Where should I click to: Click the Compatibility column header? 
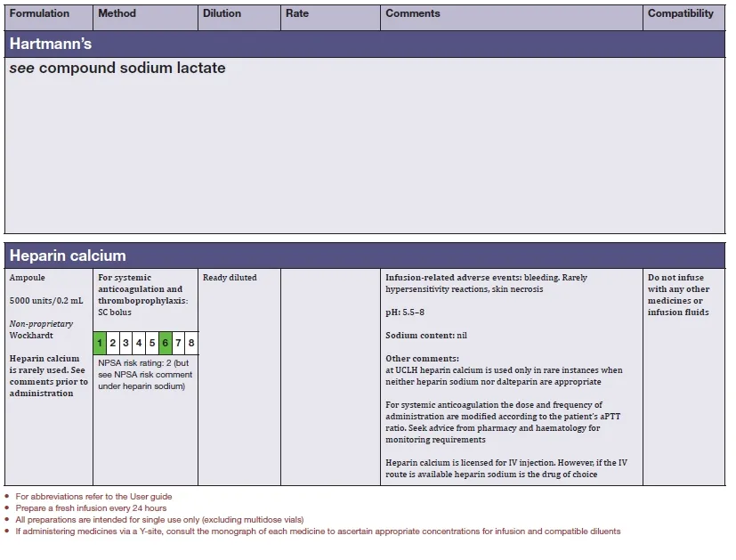point(680,14)
